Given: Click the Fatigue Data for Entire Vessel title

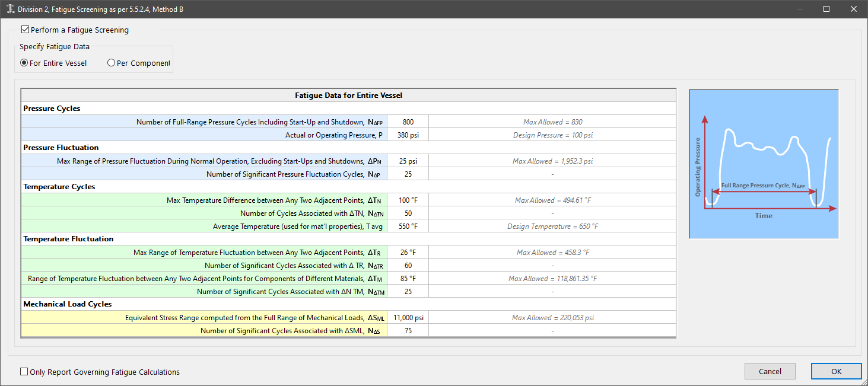Looking at the screenshot, I should click(349, 95).
